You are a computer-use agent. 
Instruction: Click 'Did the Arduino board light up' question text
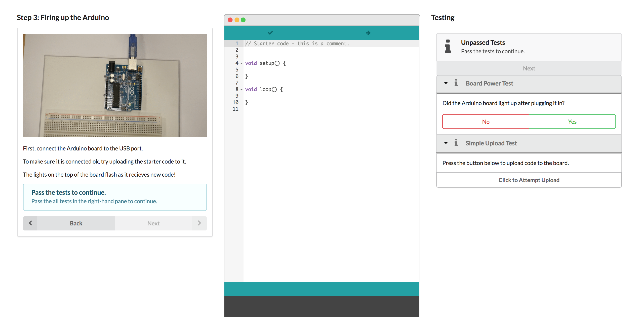pos(503,103)
